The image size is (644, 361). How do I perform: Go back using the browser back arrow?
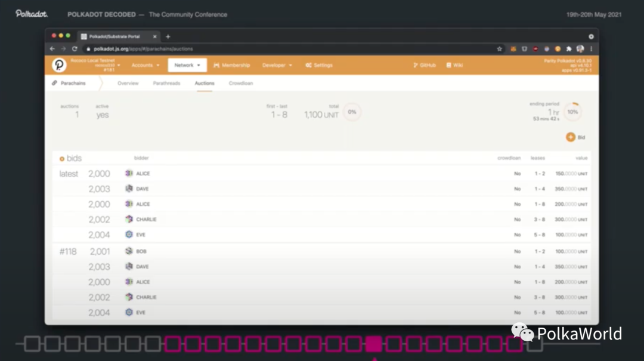coord(52,49)
